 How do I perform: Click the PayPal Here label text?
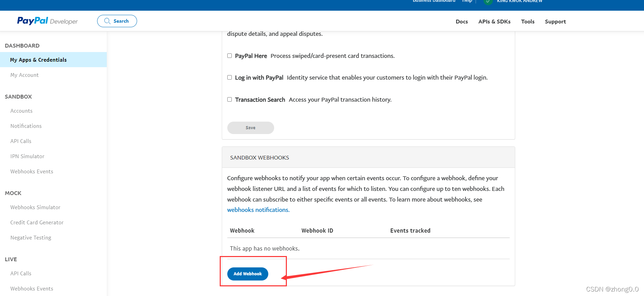pyautogui.click(x=251, y=56)
